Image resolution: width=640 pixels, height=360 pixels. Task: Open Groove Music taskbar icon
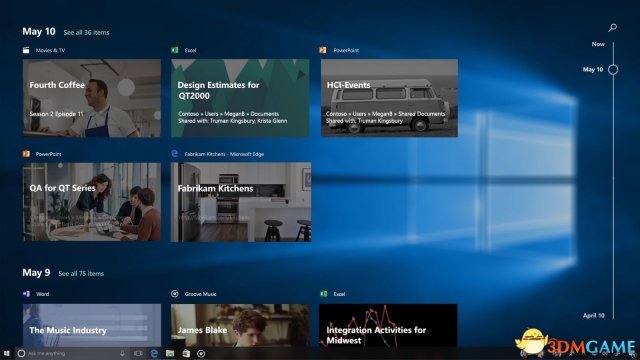coord(201,353)
